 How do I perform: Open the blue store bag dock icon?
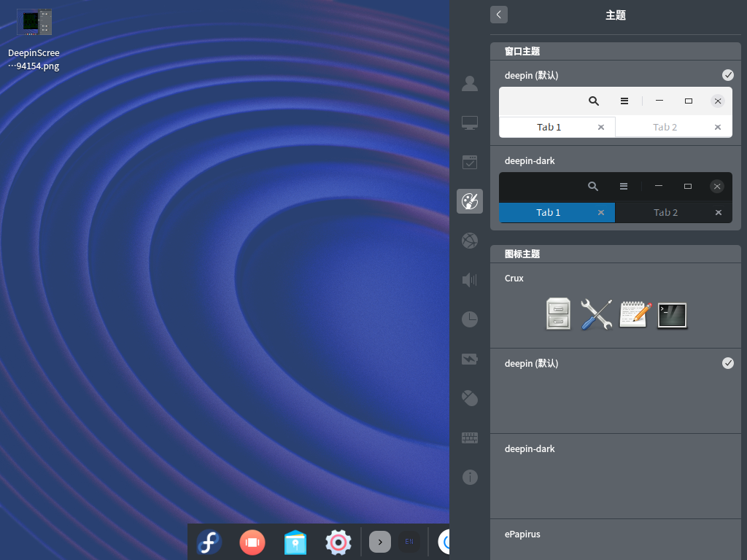click(x=295, y=542)
